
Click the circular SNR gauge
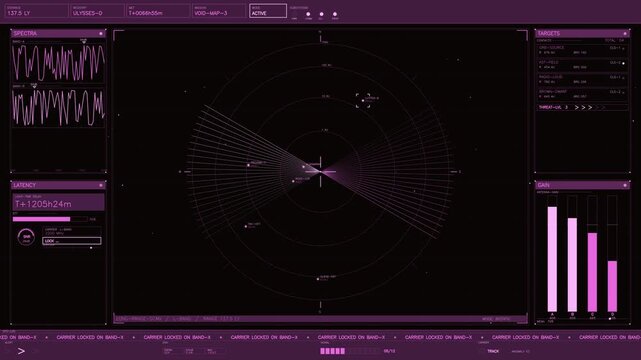point(27,237)
